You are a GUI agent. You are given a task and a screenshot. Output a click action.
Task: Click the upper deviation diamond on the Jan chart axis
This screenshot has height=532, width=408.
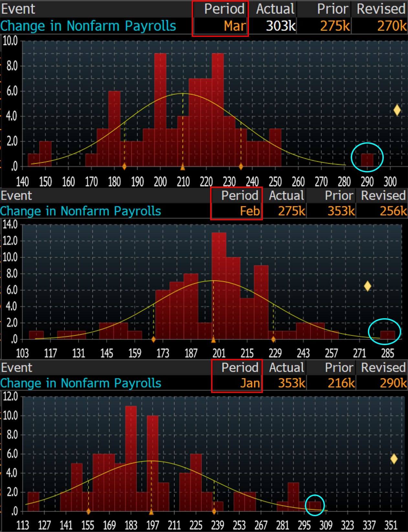click(x=214, y=511)
